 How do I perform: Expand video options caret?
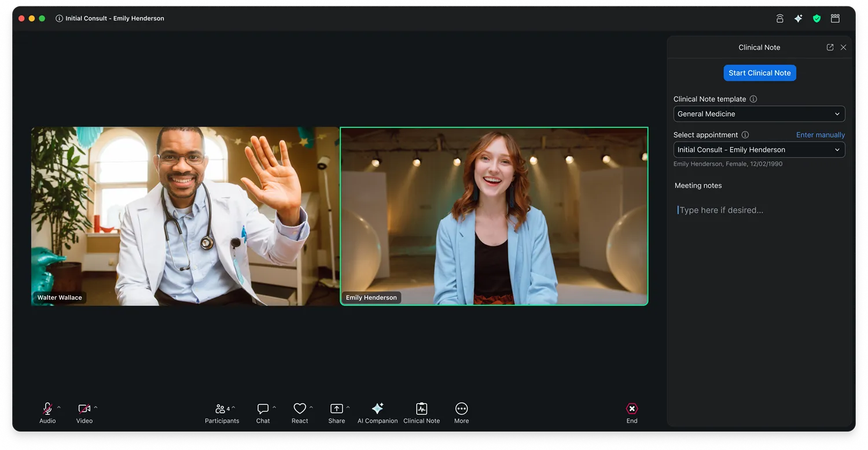tap(95, 407)
